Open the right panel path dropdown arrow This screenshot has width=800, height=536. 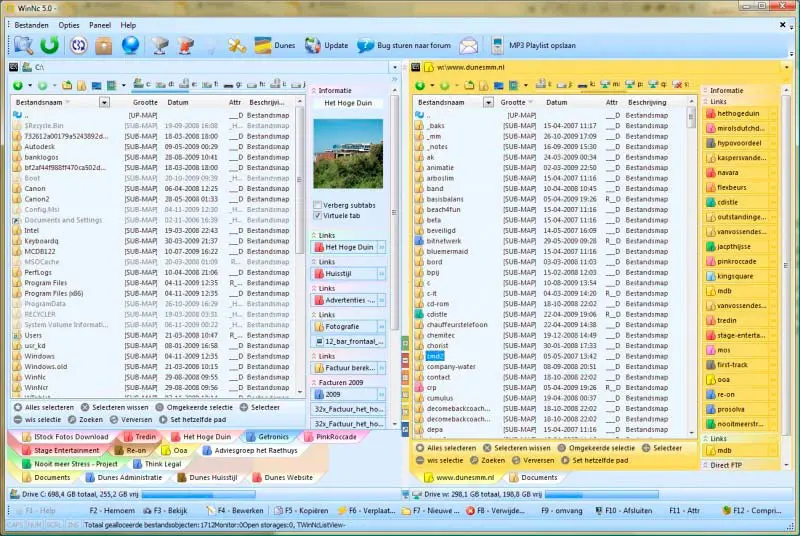[x=786, y=67]
